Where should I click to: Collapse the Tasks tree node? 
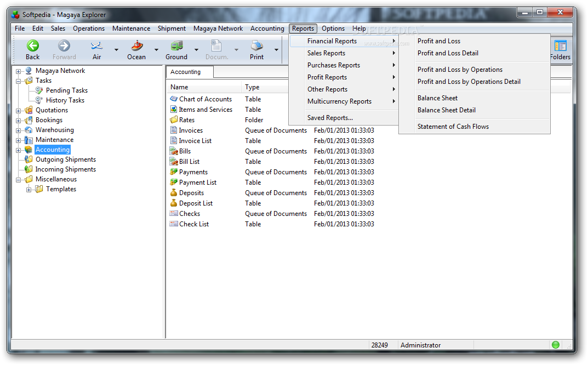[x=19, y=81]
